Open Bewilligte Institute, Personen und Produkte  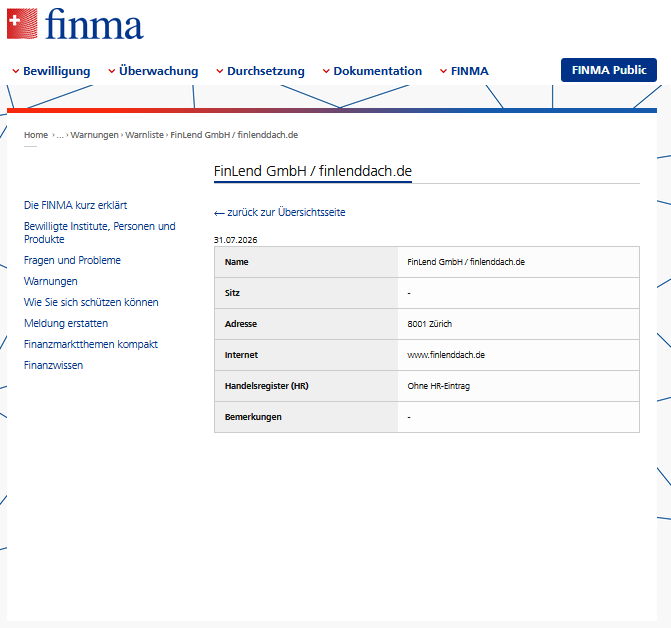point(100,233)
